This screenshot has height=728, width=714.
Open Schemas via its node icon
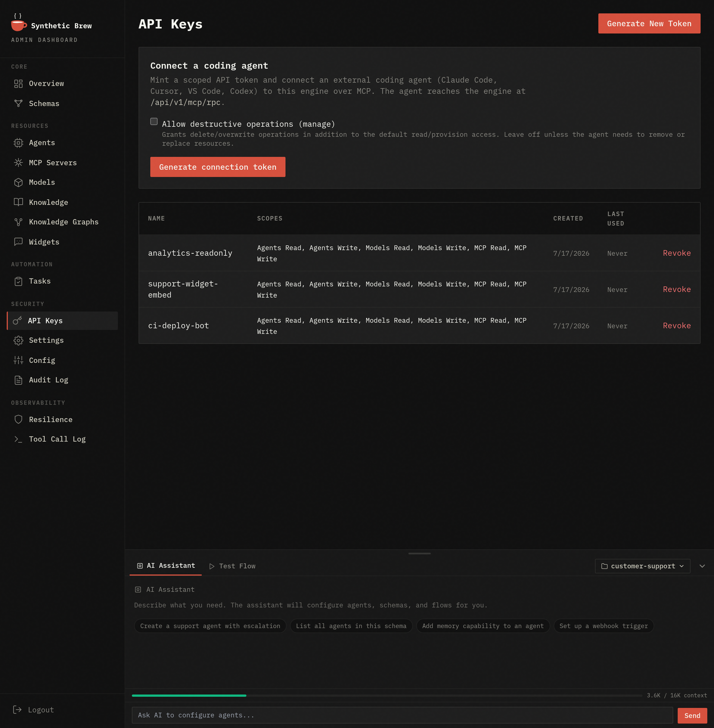click(18, 103)
